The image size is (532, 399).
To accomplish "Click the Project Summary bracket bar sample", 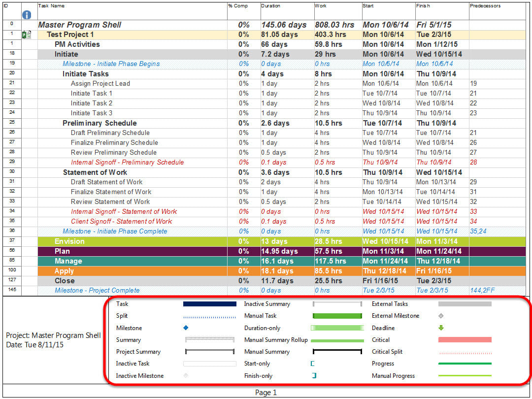I will click(210, 352).
